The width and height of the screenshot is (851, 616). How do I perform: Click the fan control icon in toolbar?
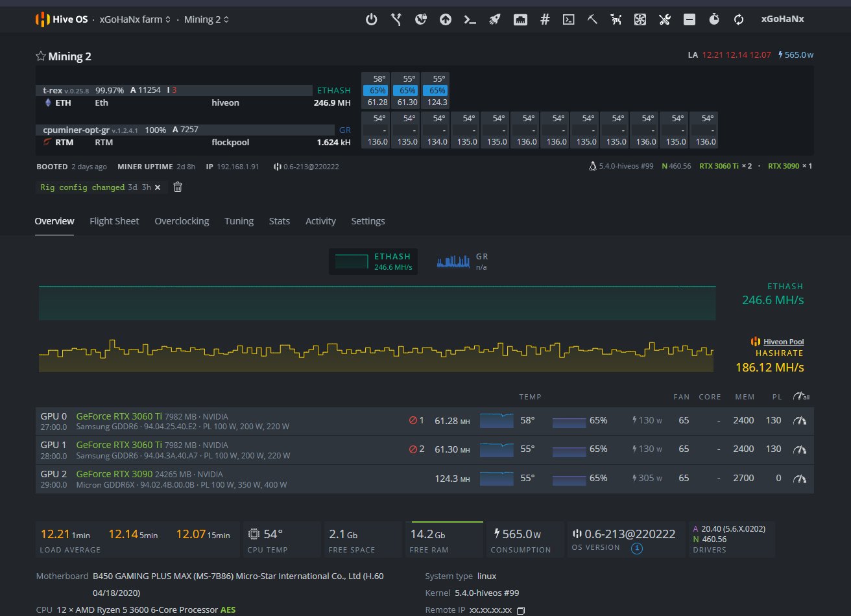point(640,19)
